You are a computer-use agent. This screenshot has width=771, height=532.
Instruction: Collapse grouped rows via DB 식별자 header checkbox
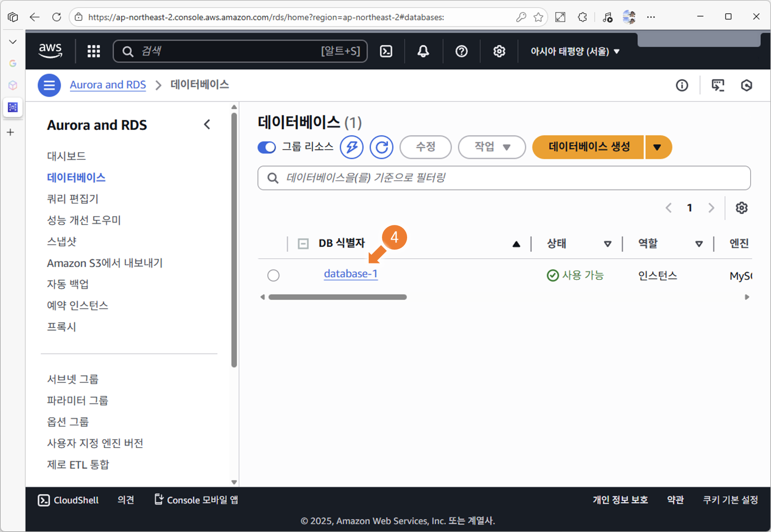coord(303,244)
